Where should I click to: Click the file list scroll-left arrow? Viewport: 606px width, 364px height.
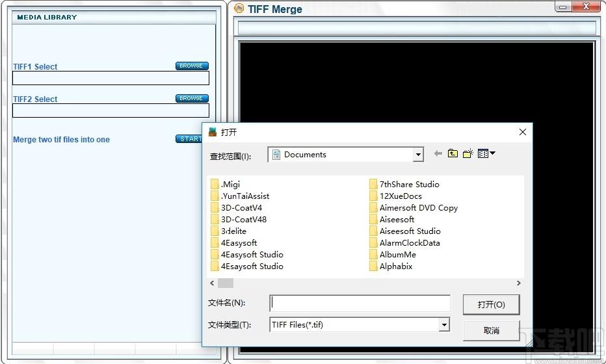tap(212, 283)
